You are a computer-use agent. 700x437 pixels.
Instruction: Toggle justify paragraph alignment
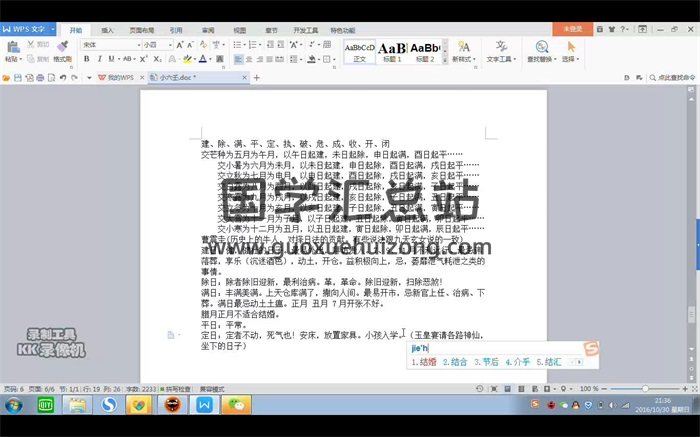(x=270, y=59)
